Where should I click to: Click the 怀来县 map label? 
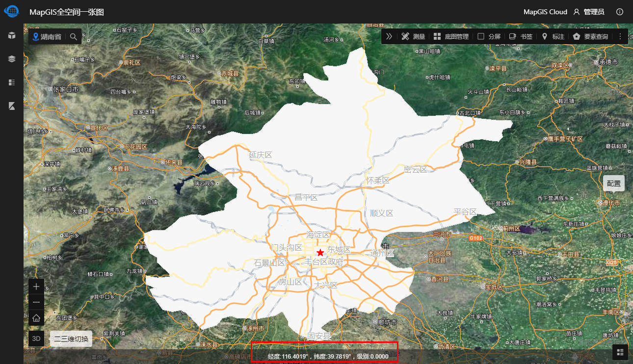[174, 162]
